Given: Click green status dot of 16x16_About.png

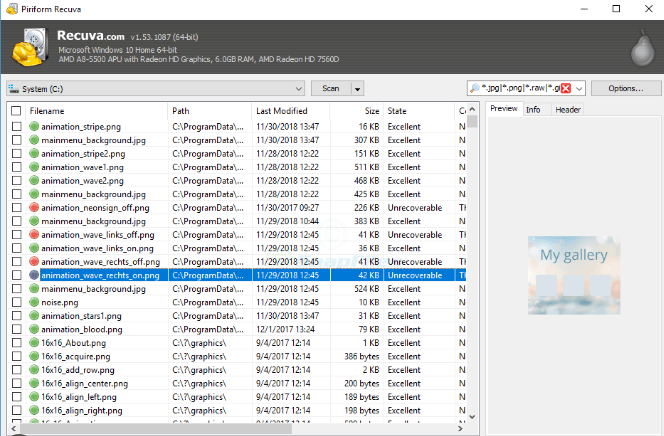Looking at the screenshot, I should (34, 342).
